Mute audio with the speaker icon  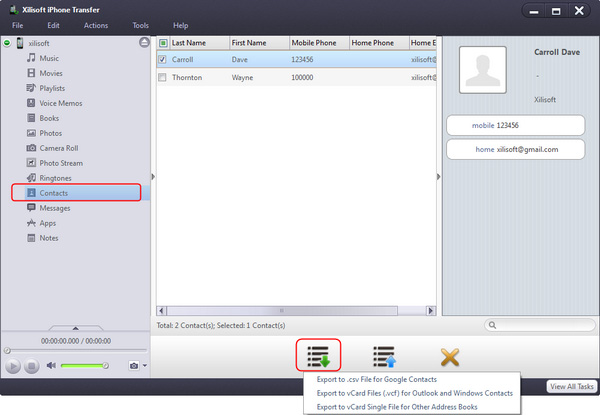coord(51,366)
